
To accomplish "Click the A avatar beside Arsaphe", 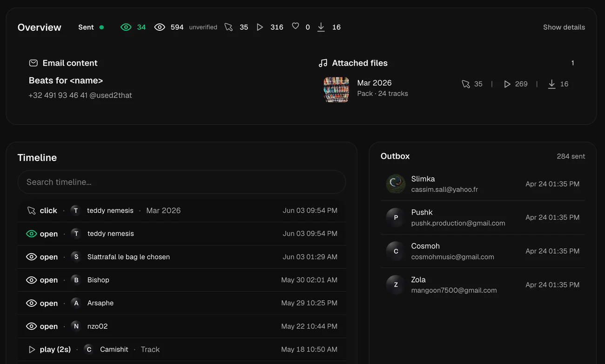I will coord(76,303).
